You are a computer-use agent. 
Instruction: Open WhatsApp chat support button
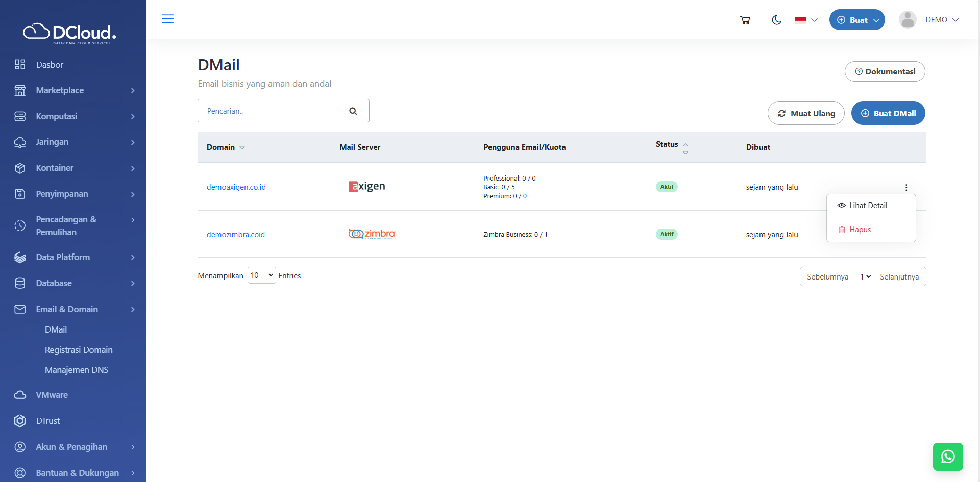click(947, 456)
